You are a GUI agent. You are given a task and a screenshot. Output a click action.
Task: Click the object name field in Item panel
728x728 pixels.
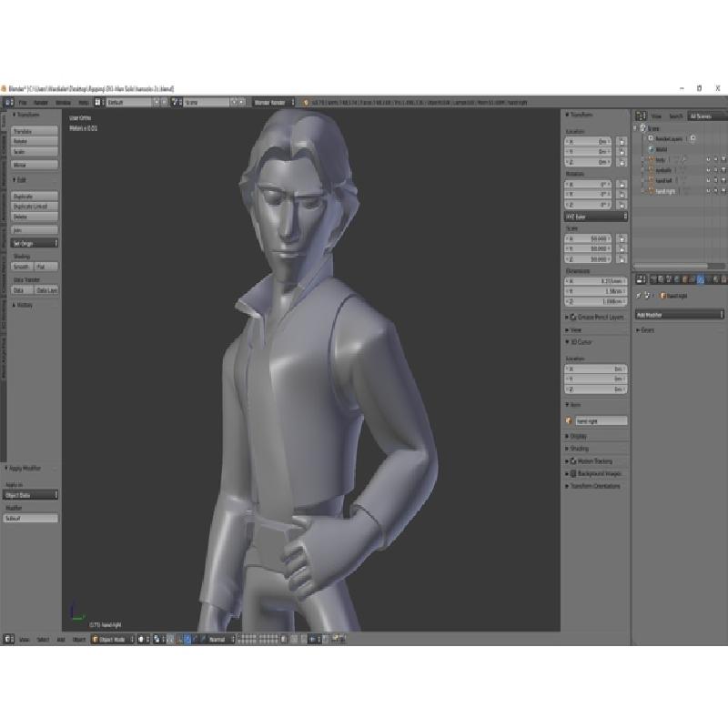point(602,421)
